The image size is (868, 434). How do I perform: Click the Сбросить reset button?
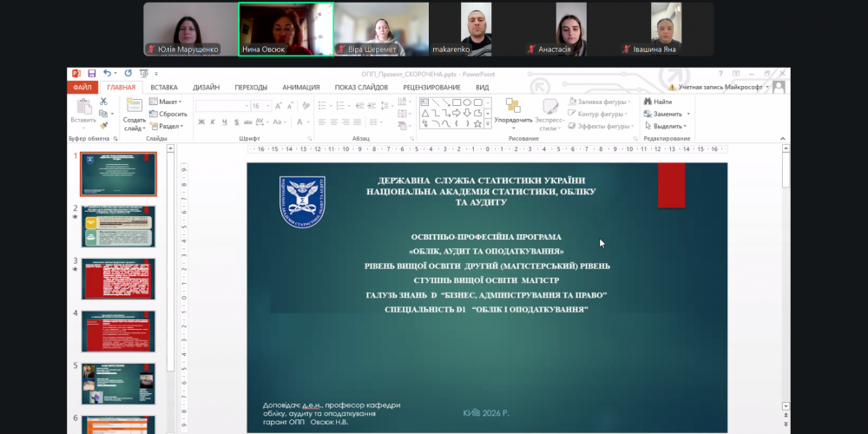coord(168,114)
